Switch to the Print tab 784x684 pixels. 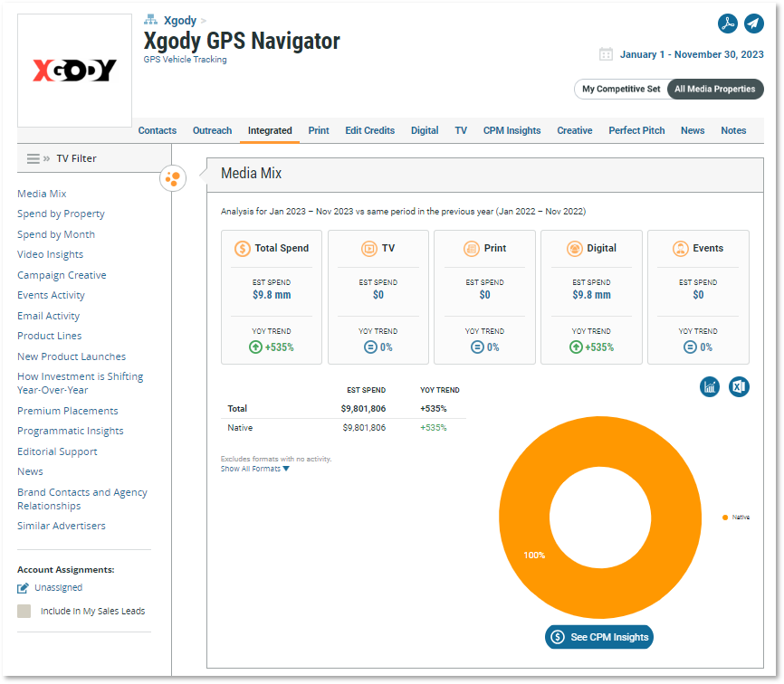coord(319,130)
